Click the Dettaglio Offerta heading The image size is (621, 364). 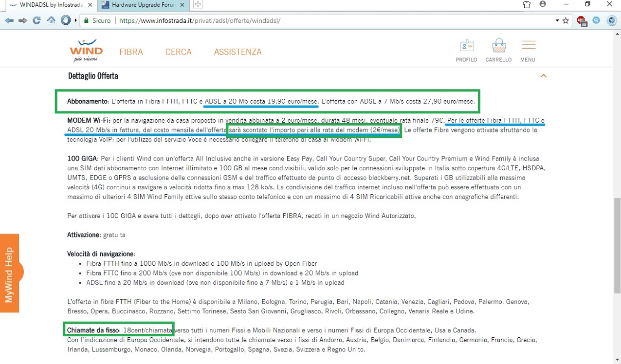(x=93, y=76)
